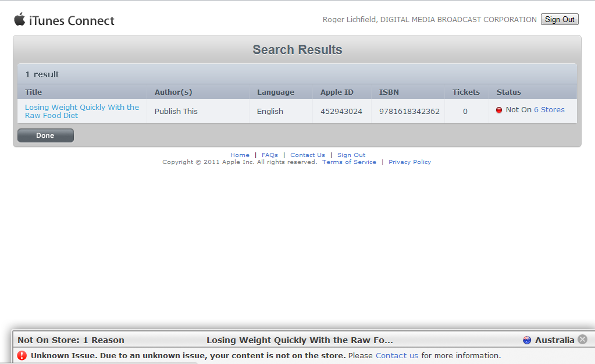595x364 pixels.
Task: Click the Australia flag icon
Action: (527, 340)
